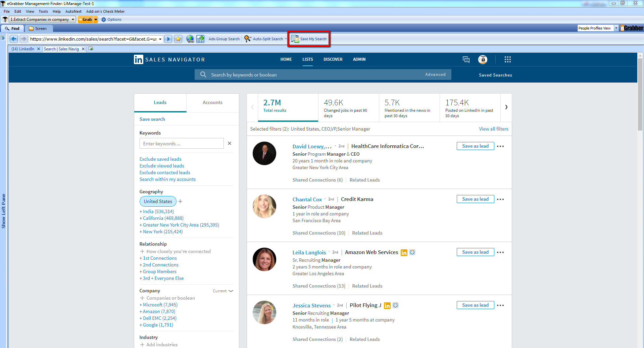Expand Add industries filter

click(159, 345)
